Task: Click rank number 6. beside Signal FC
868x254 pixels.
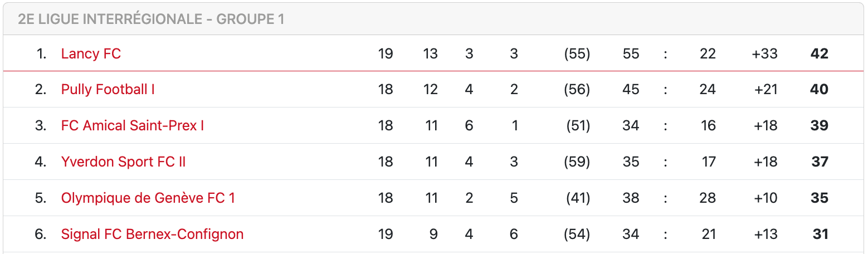Action: point(41,235)
